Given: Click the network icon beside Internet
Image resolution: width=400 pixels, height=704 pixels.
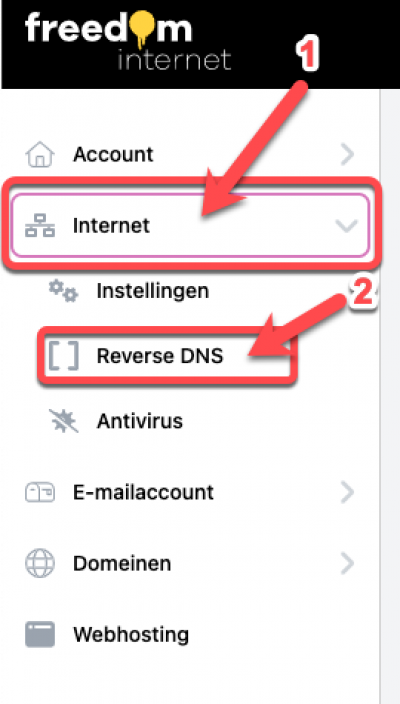Looking at the screenshot, I should (40, 225).
